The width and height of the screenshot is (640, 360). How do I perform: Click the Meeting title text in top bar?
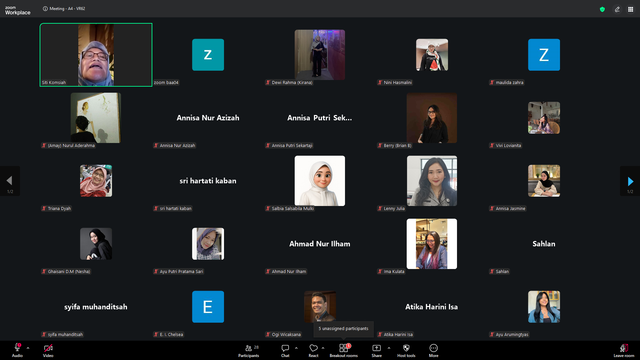67,9
